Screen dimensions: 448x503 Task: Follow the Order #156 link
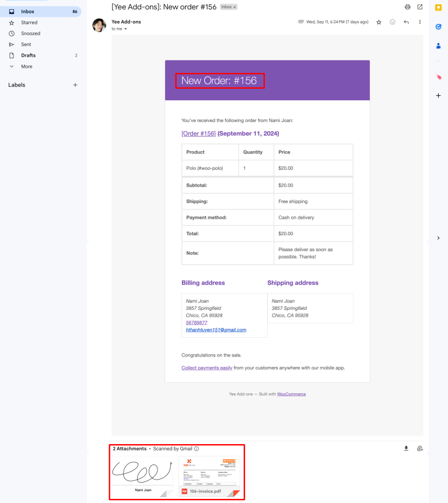click(198, 133)
